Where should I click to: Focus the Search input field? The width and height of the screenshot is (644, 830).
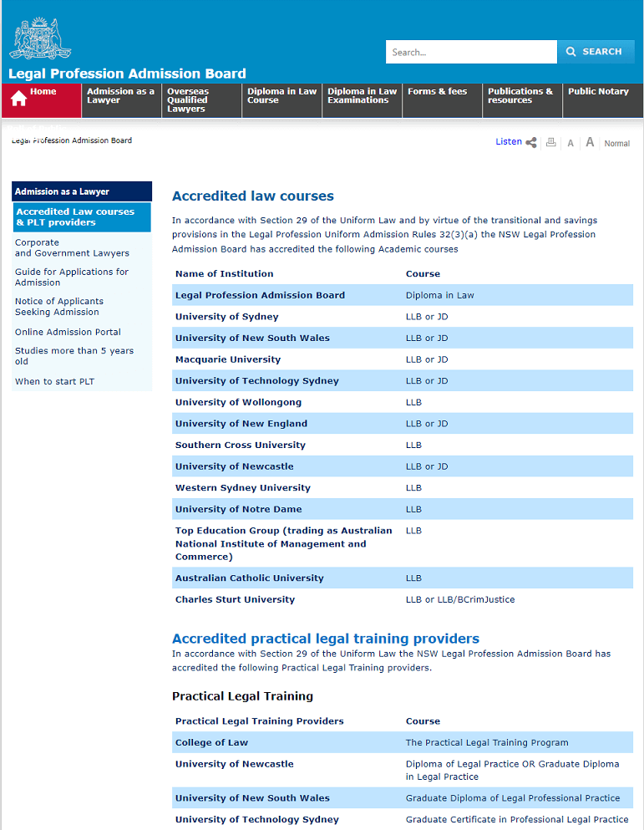coord(471,52)
